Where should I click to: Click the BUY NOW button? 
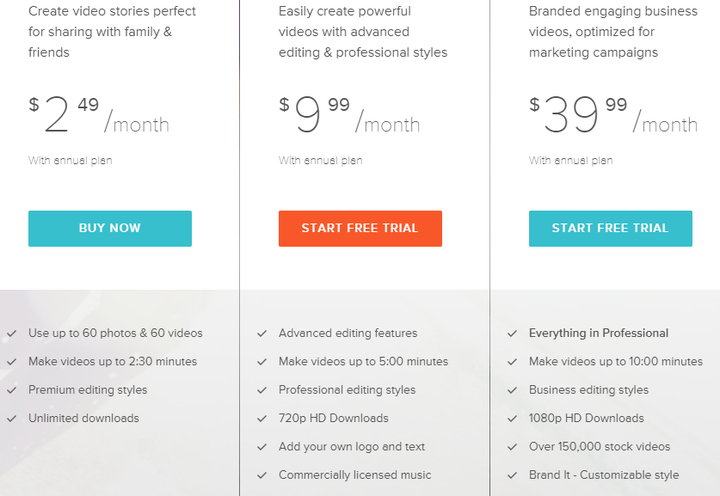tap(110, 228)
